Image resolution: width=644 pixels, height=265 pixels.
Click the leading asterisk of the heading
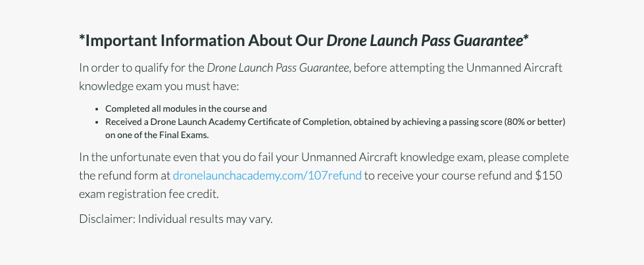coord(82,39)
